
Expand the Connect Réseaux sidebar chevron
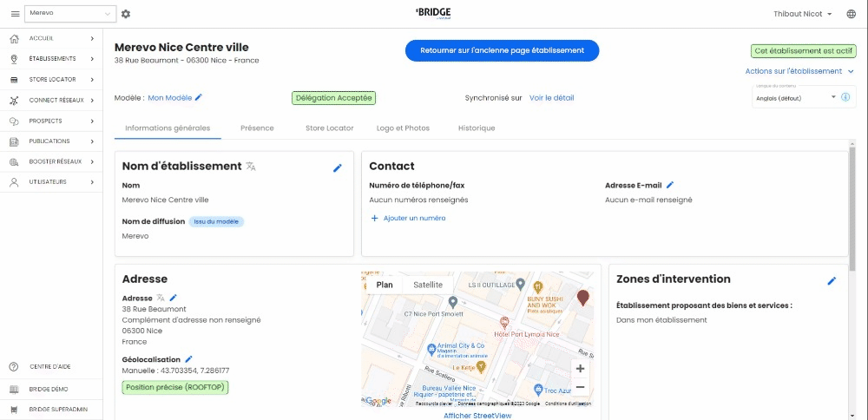click(x=93, y=100)
